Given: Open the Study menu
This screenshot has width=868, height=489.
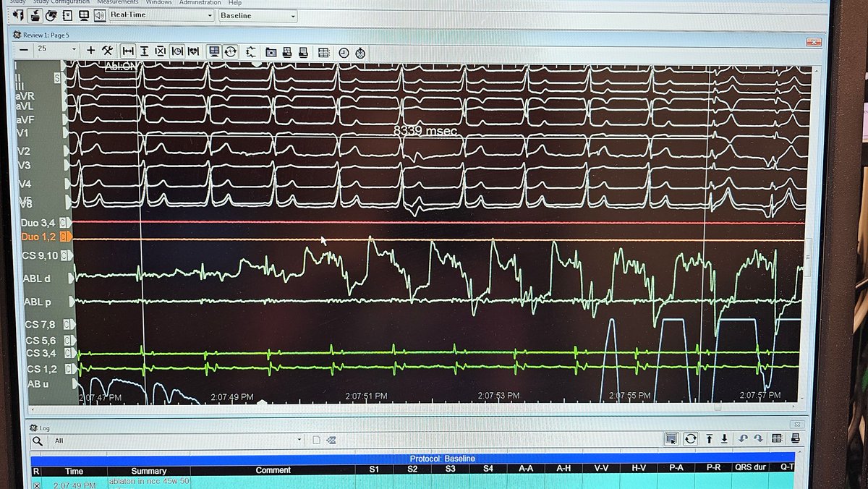Looking at the screenshot, I should 18,2.
